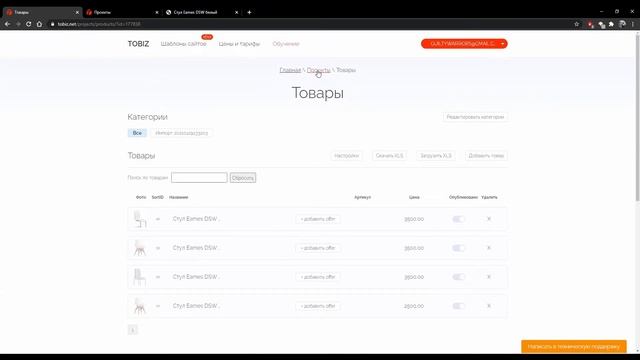The width and height of the screenshot is (640, 360).
Task: Open third product's chair thumbnail
Action: 140,277
